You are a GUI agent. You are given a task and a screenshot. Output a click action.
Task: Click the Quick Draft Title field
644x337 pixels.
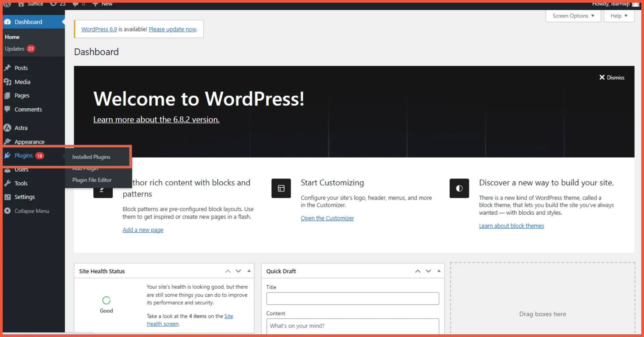(x=352, y=298)
